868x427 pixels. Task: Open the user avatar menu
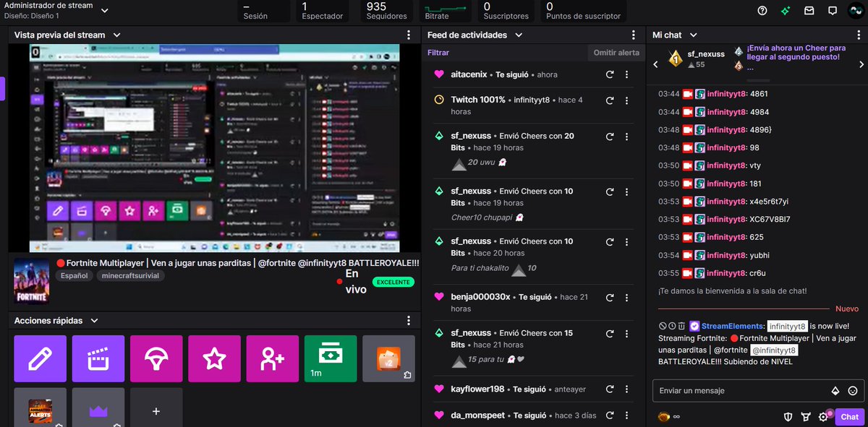point(856,11)
